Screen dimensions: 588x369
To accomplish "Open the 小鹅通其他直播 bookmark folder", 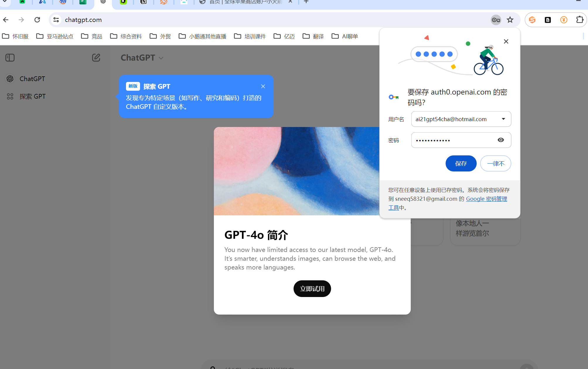I will [202, 36].
